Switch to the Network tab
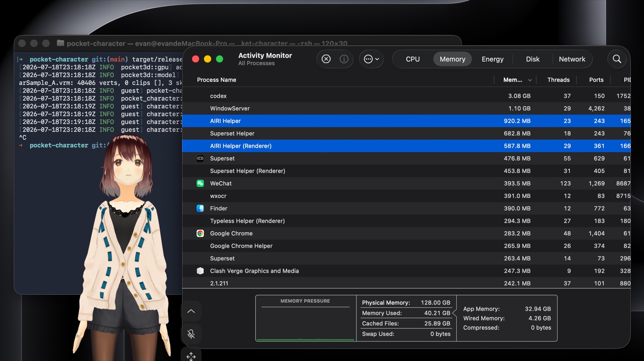Screen dimensions: 644x361 coord(572,59)
